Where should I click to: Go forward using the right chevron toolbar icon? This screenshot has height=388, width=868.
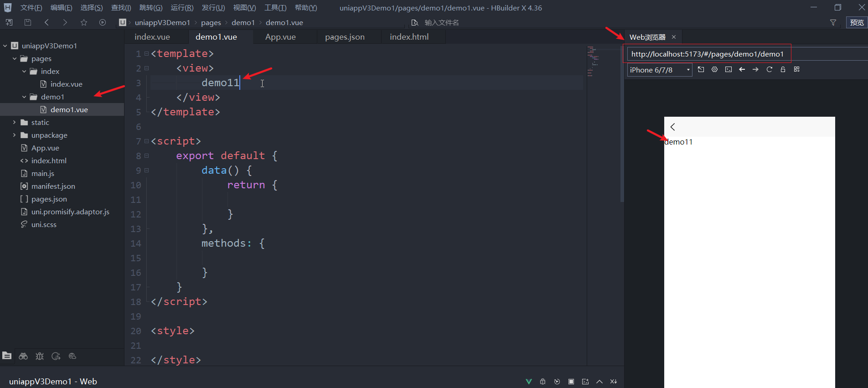coord(65,22)
